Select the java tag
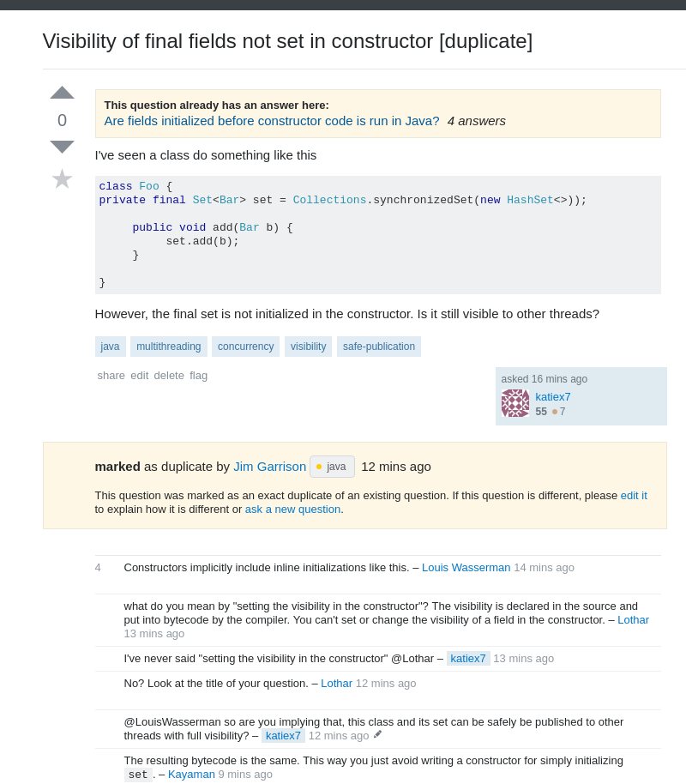Viewport: 686px width, 784px height. (110, 347)
